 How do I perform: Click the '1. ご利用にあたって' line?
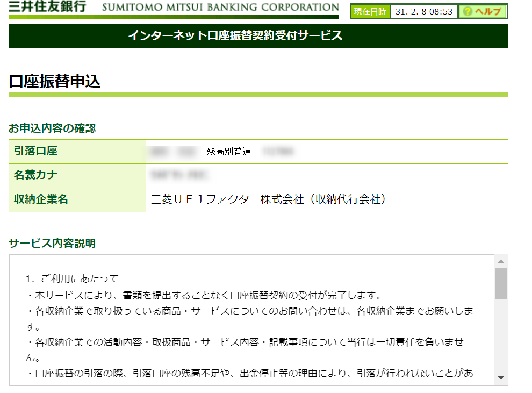tap(72, 279)
